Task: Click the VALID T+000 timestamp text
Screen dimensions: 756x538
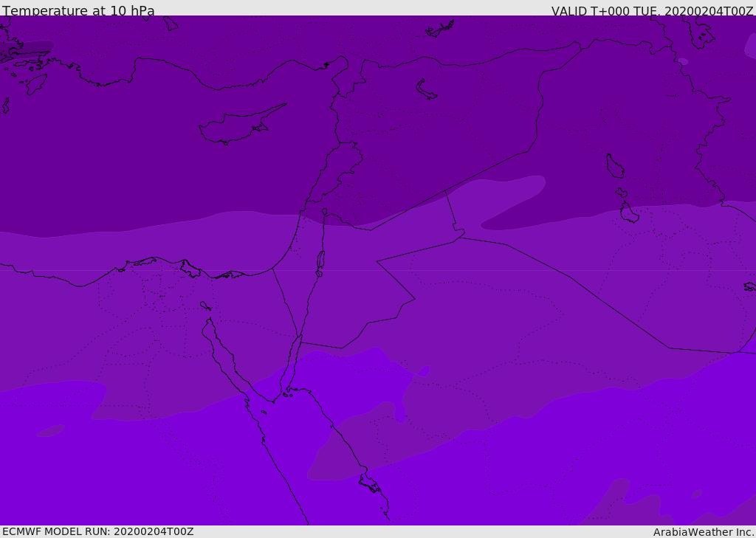Action: (652, 11)
